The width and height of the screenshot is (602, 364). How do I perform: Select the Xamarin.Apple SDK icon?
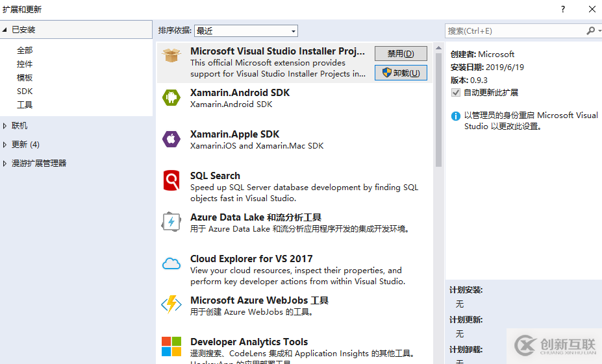(171, 139)
